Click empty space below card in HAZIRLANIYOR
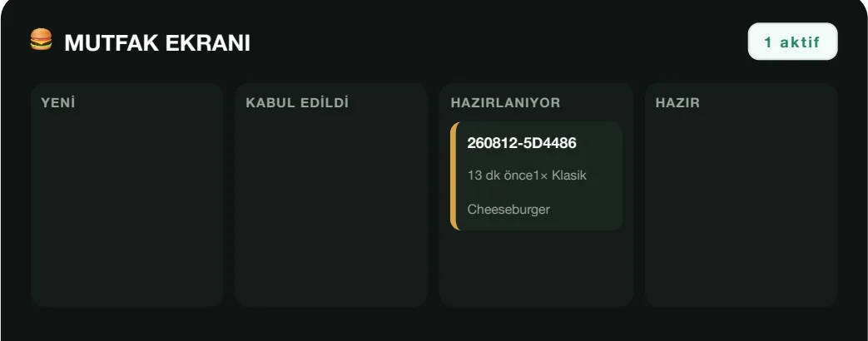This screenshot has width=868, height=341. tap(536, 269)
